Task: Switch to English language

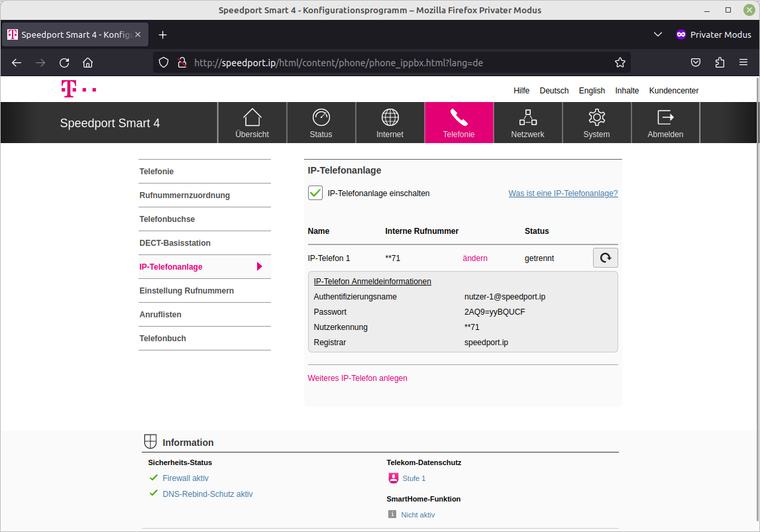Action: pyautogui.click(x=592, y=91)
